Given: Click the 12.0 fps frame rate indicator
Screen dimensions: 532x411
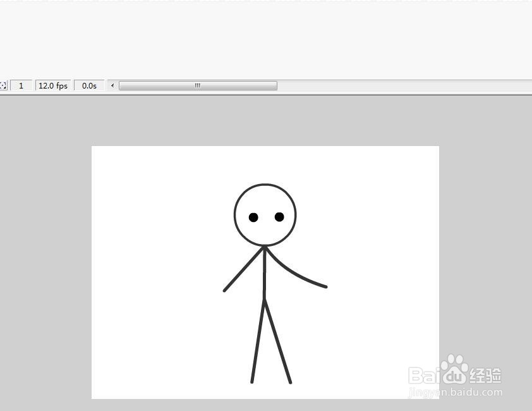Looking at the screenshot, I should (53, 85).
